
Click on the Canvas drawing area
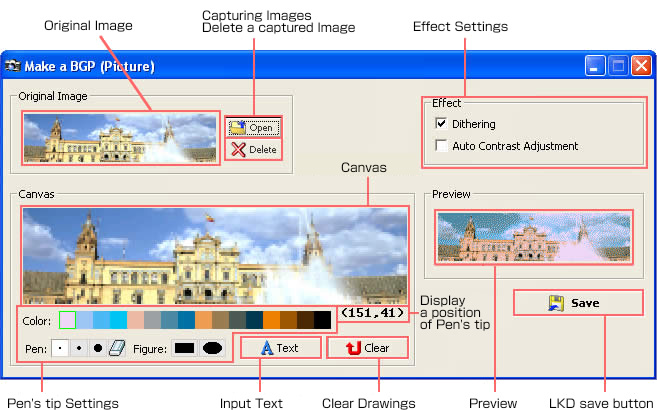[214, 255]
